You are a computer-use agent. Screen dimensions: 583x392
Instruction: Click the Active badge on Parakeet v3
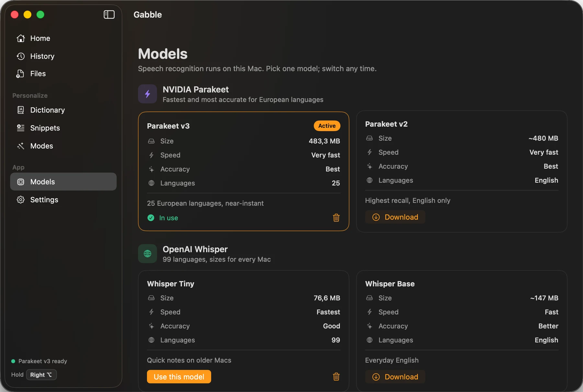point(327,126)
